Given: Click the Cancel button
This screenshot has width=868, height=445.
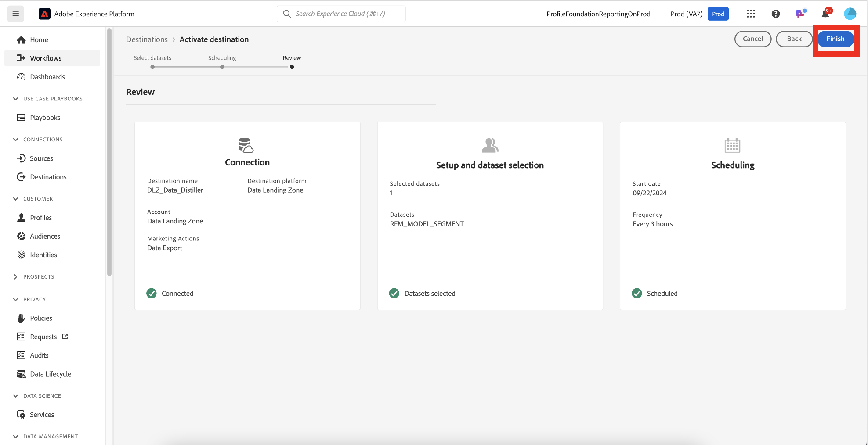Looking at the screenshot, I should [752, 39].
